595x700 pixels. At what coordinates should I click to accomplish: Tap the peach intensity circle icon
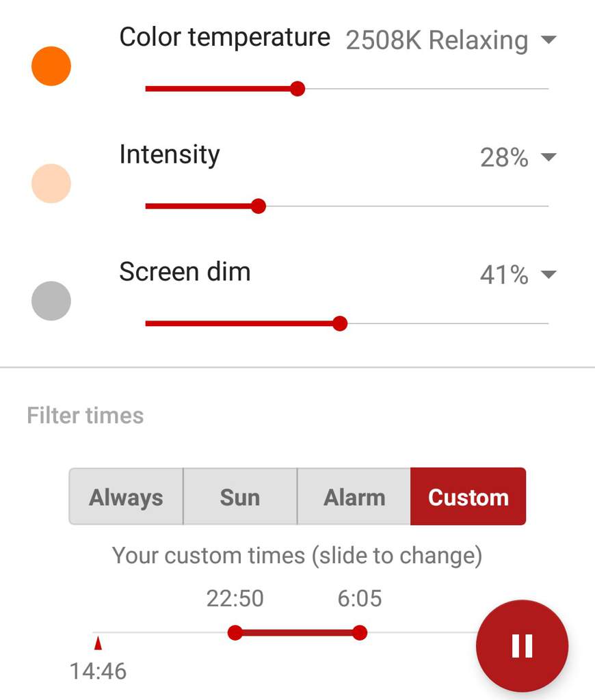(x=51, y=183)
